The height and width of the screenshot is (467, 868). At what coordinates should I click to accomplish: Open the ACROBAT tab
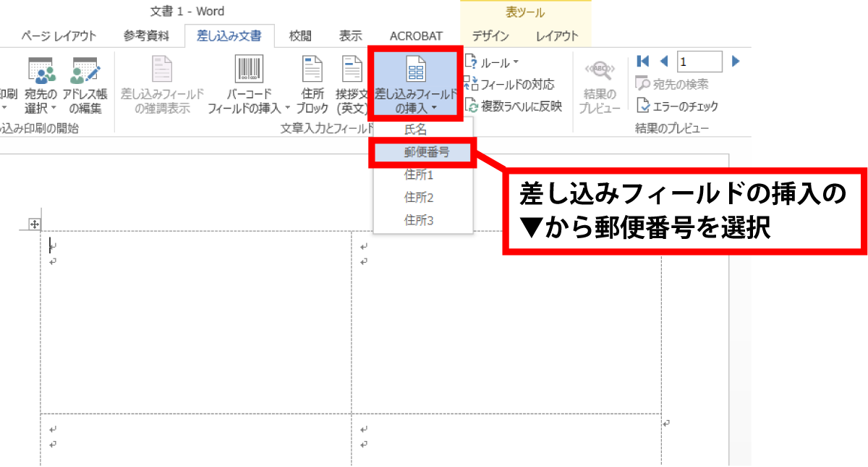(x=416, y=36)
